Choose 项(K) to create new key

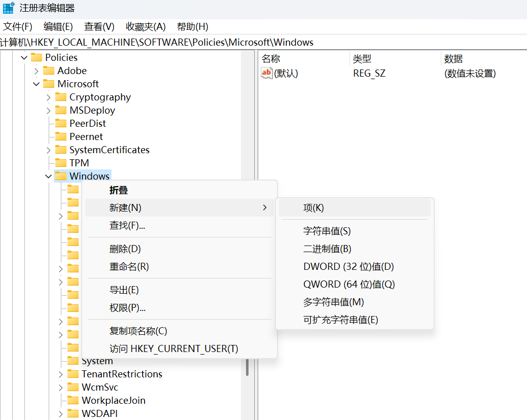click(x=313, y=207)
